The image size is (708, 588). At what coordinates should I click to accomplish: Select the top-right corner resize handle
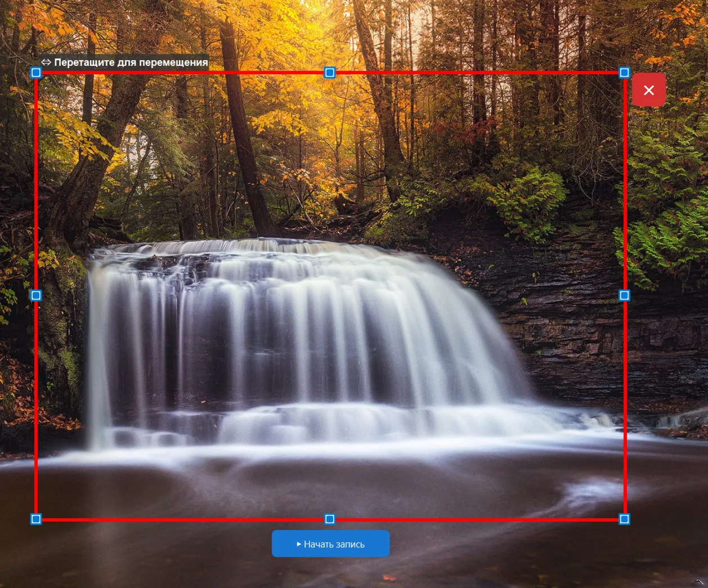tap(624, 73)
